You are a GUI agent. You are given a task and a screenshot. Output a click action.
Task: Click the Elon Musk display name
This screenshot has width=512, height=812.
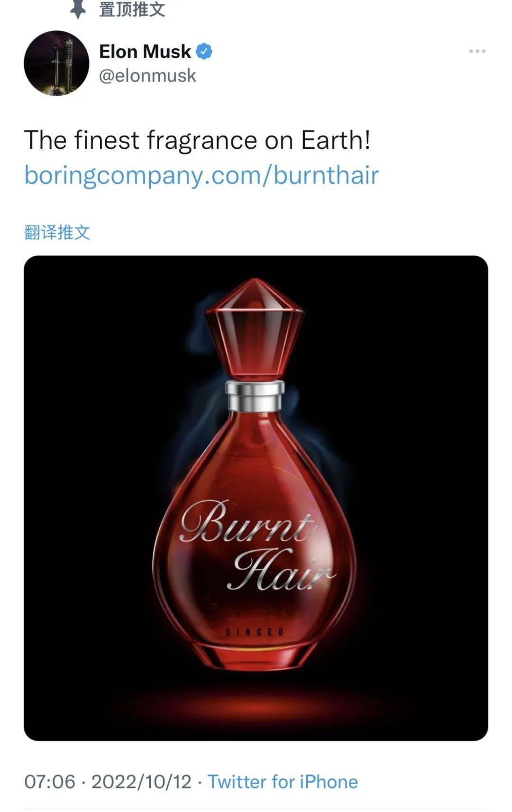(x=145, y=51)
